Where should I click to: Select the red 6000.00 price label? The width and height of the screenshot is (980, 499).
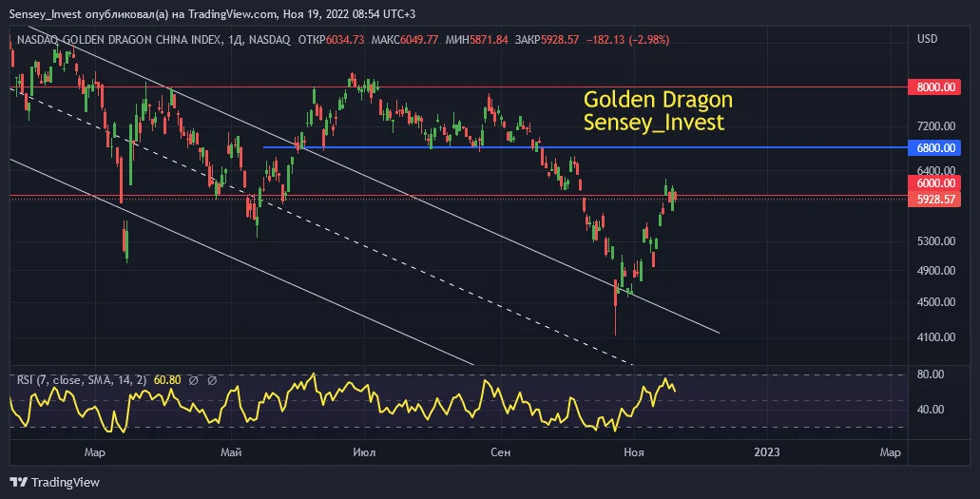(934, 182)
